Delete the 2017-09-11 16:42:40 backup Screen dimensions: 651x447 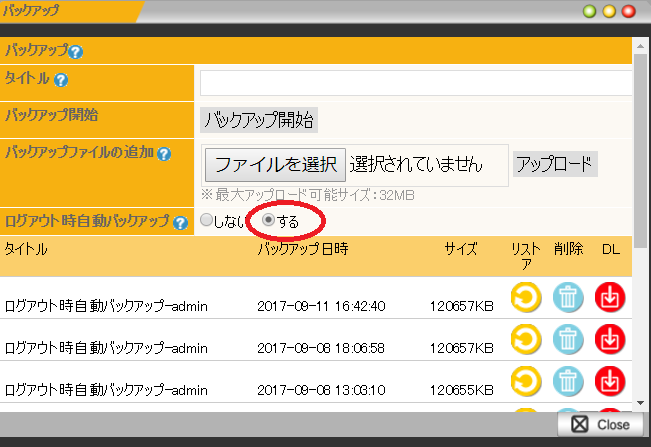pyautogui.click(x=568, y=297)
